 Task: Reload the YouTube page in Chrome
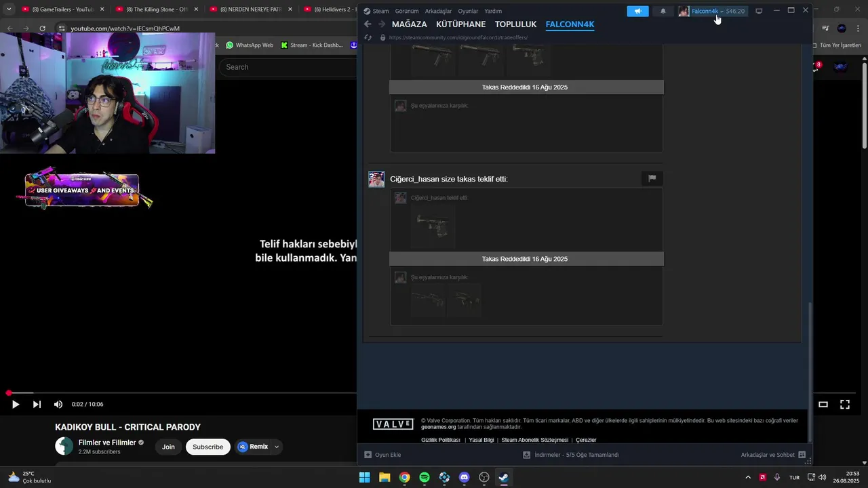tap(42, 28)
